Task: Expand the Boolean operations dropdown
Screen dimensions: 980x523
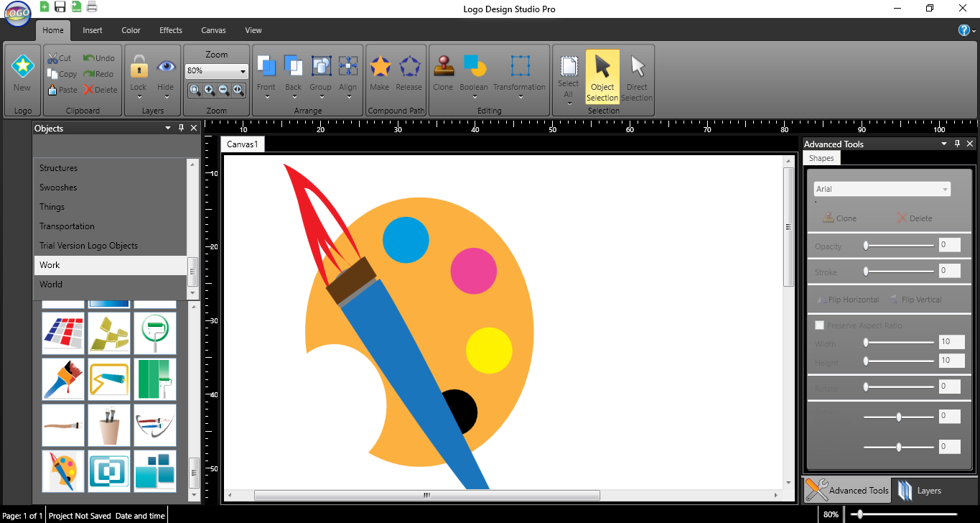Action: click(474, 97)
